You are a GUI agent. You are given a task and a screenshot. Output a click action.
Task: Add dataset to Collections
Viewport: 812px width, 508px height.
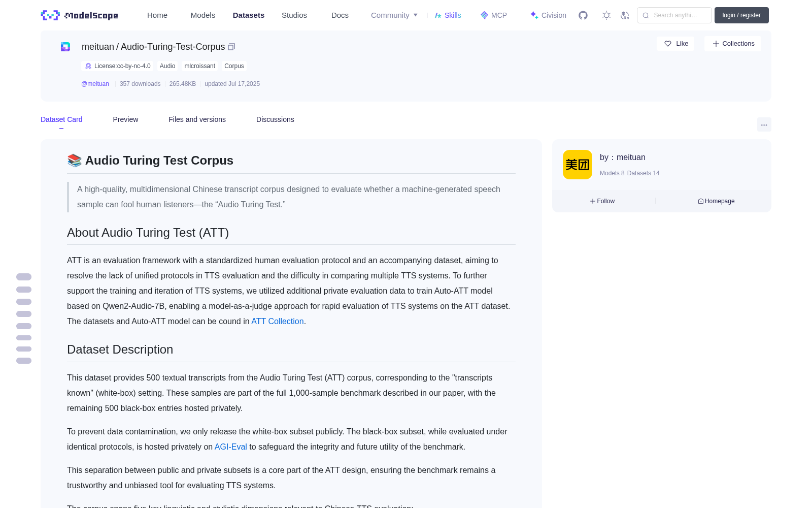(733, 44)
